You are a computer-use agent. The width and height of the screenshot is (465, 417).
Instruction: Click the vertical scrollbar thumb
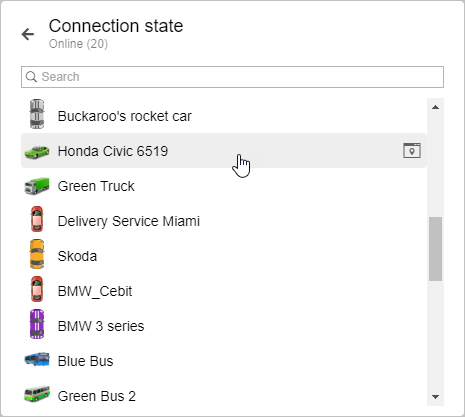435,249
